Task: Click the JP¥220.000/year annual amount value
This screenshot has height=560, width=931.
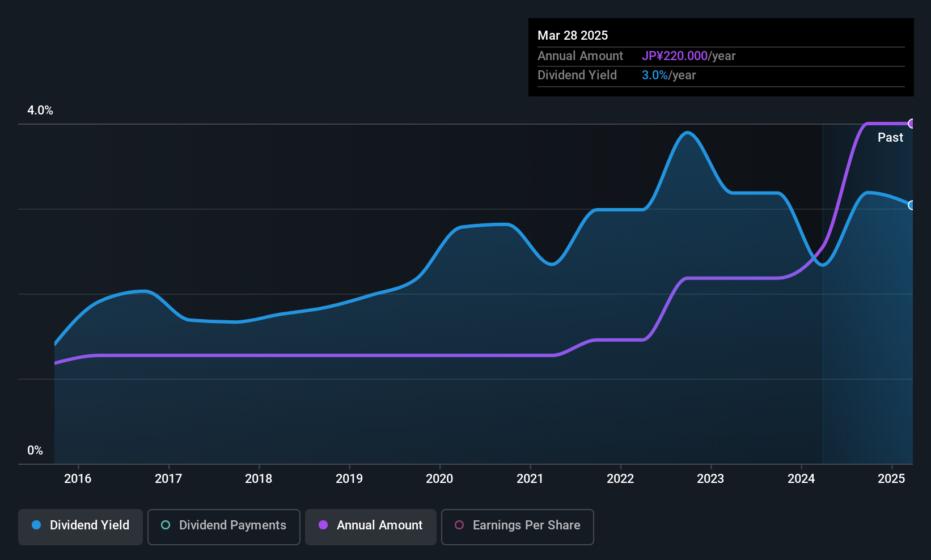Action: coord(675,56)
